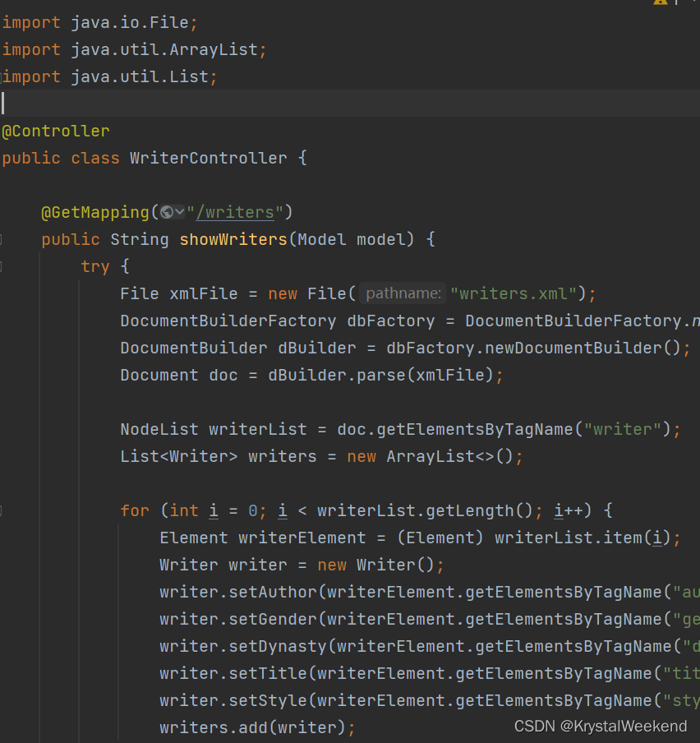Screen dimensions: 700x743
Task: Click 'new Writer()' constructor call
Action: [x=376, y=565]
